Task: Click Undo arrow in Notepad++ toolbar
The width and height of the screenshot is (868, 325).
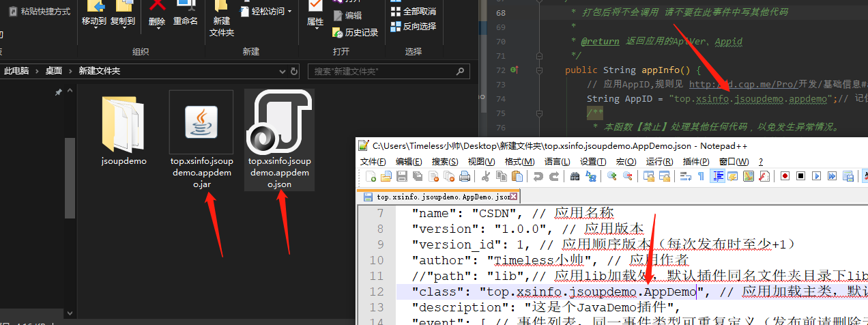Action: tap(538, 176)
